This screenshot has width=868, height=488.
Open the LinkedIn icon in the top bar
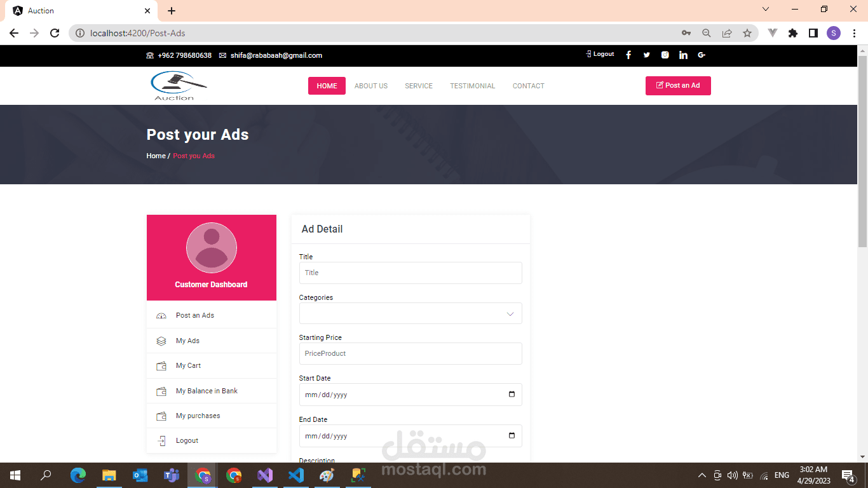(683, 55)
